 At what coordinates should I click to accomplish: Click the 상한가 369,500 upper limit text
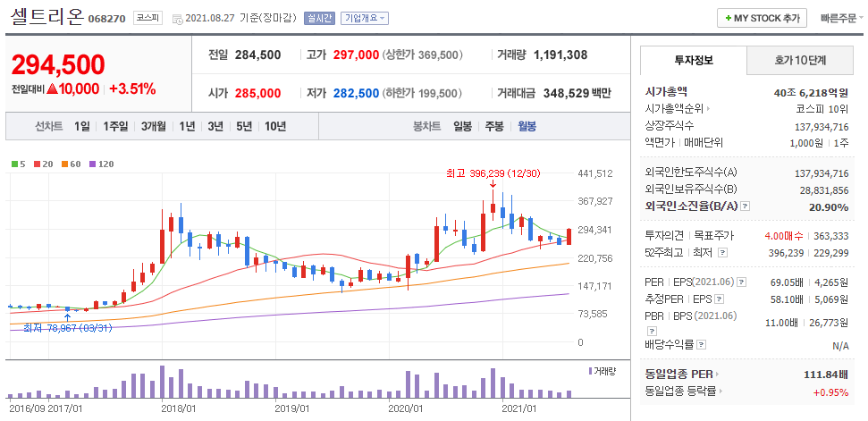point(423,55)
